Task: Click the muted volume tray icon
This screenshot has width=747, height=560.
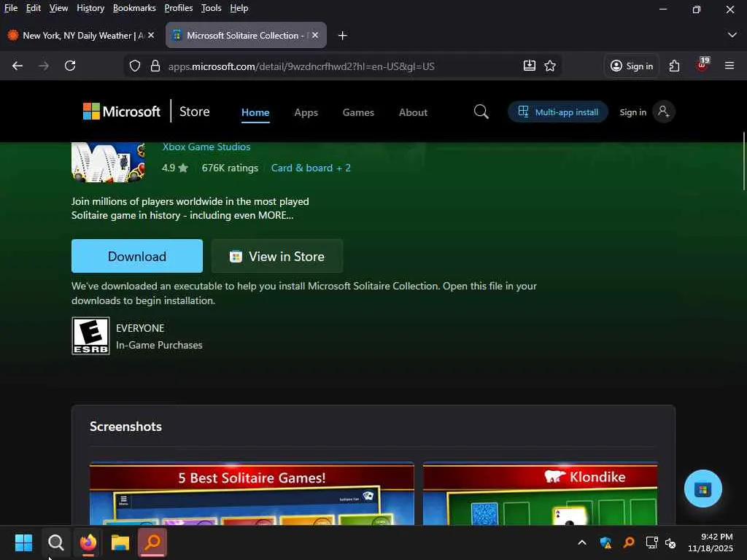Action: coord(670,542)
